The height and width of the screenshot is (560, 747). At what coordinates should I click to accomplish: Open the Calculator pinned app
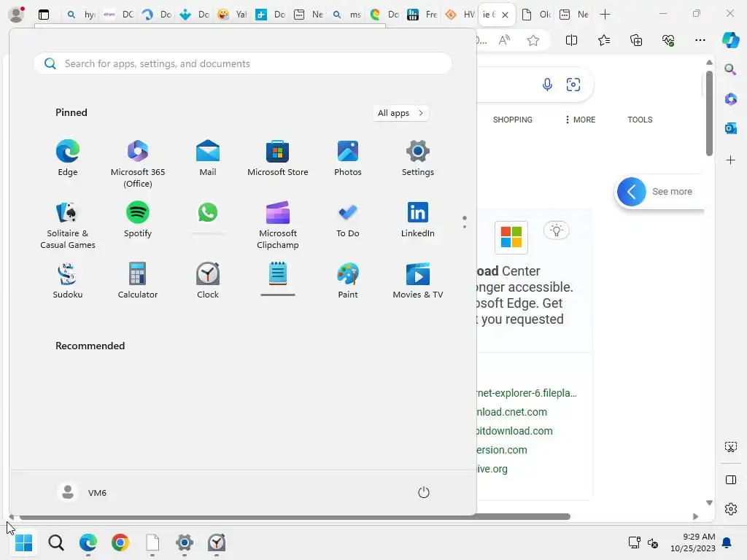click(x=138, y=281)
